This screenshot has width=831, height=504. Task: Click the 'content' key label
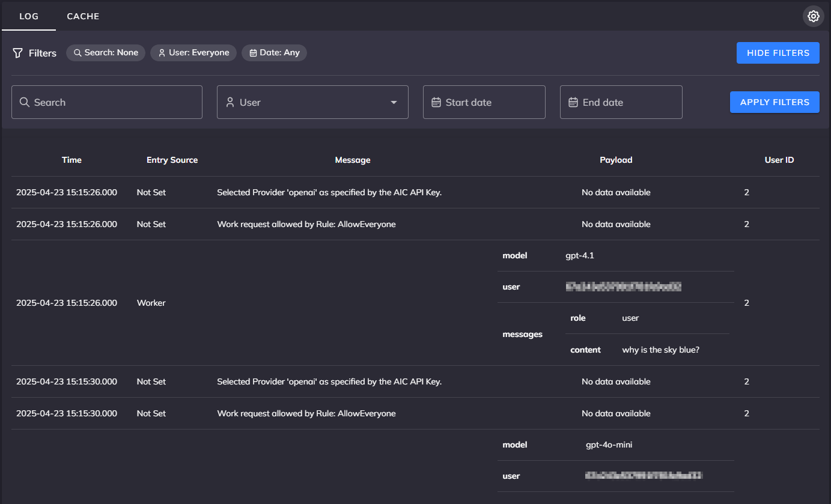[x=585, y=350]
